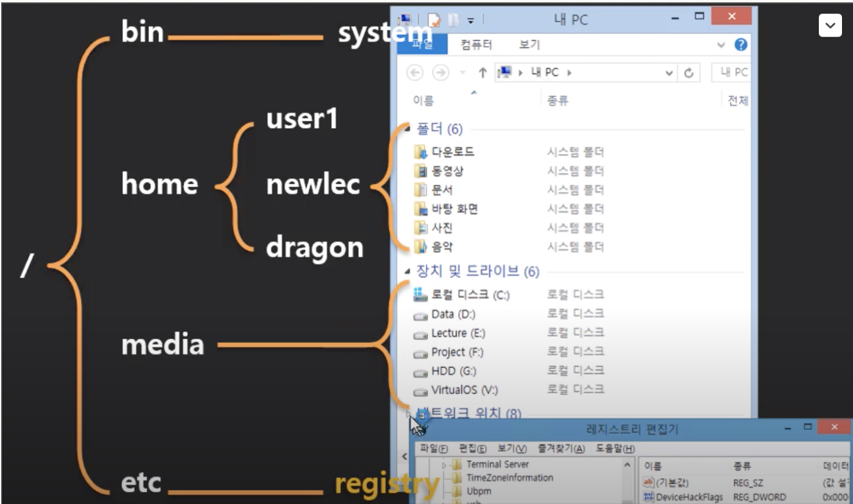Open the 보기 ribbon tab in Explorer
Viewport: 853px width, 504px height.
[x=529, y=45]
